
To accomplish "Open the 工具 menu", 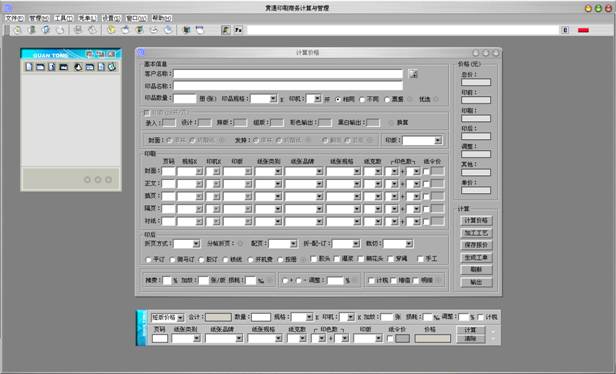I will pos(64,18).
